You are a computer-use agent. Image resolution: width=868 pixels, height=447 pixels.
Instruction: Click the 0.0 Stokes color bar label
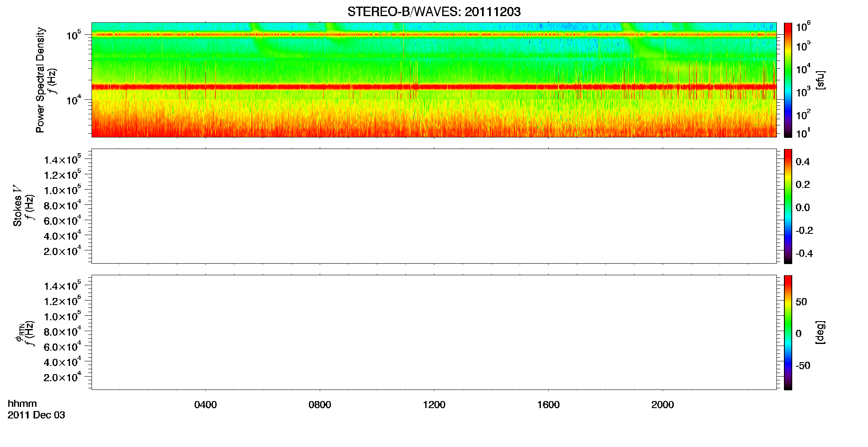(x=803, y=208)
